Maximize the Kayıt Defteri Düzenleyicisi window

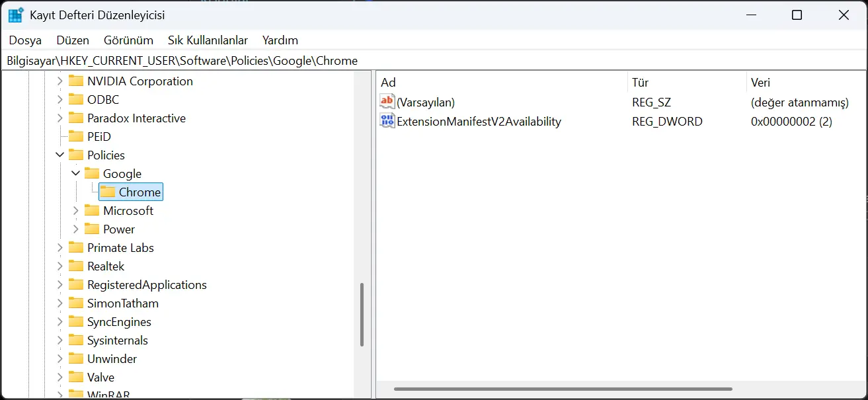(x=797, y=15)
